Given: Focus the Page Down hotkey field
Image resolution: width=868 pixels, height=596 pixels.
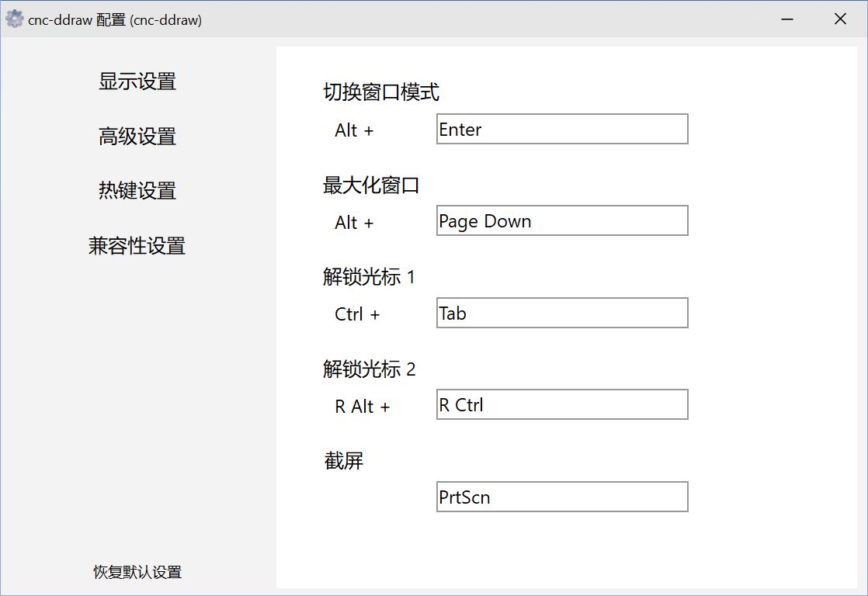Looking at the screenshot, I should 562,221.
